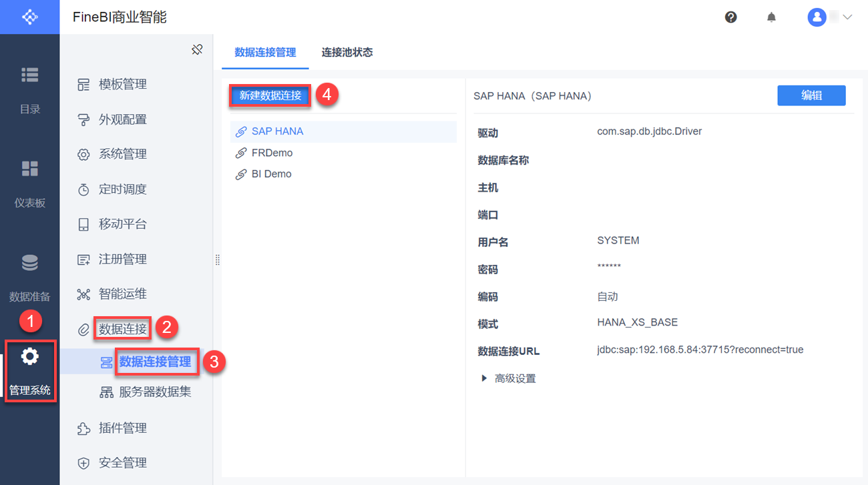
Task: Click the 数据连接 paperclip icon
Action: click(x=83, y=329)
